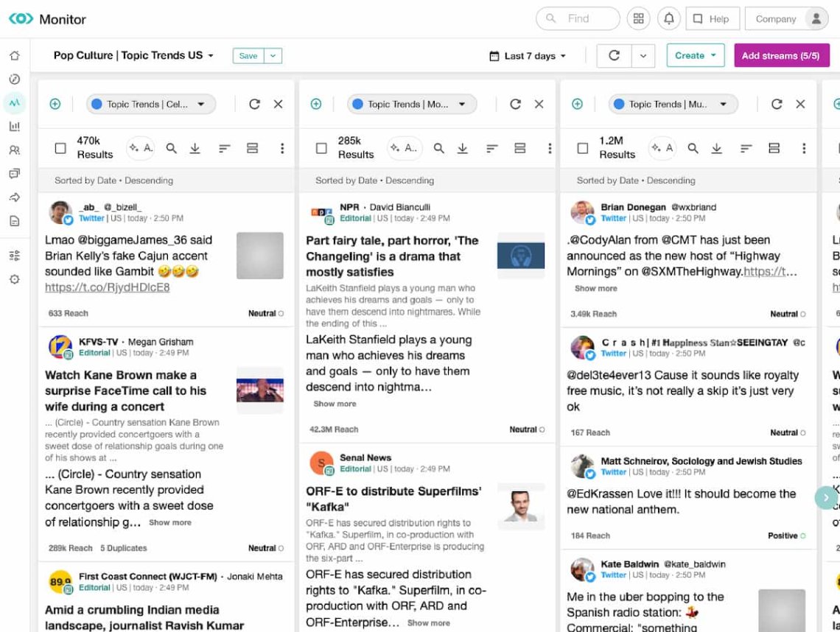Expand Pop Culture | Topic Trends US selector

click(x=133, y=56)
